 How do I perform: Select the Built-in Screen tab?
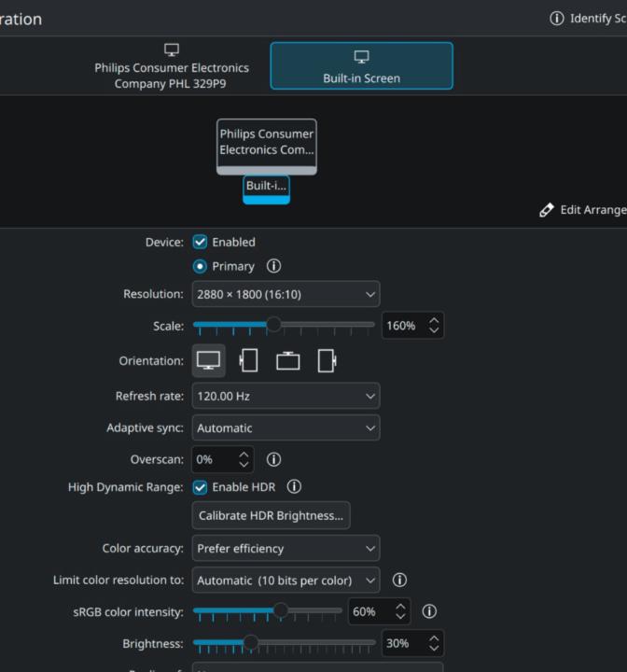361,65
